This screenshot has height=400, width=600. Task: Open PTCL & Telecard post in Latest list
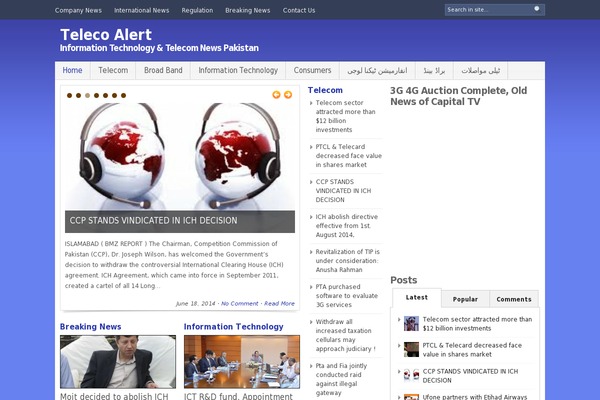pos(472,350)
